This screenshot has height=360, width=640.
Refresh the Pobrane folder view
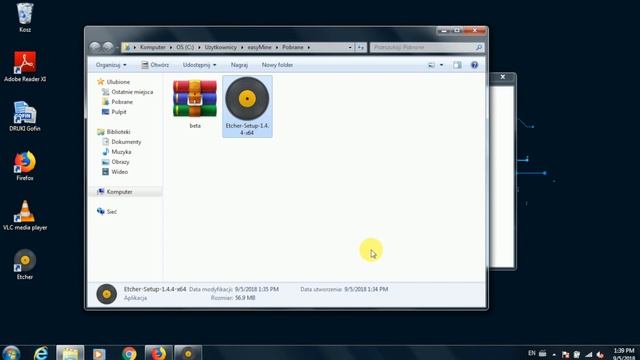[x=361, y=47]
